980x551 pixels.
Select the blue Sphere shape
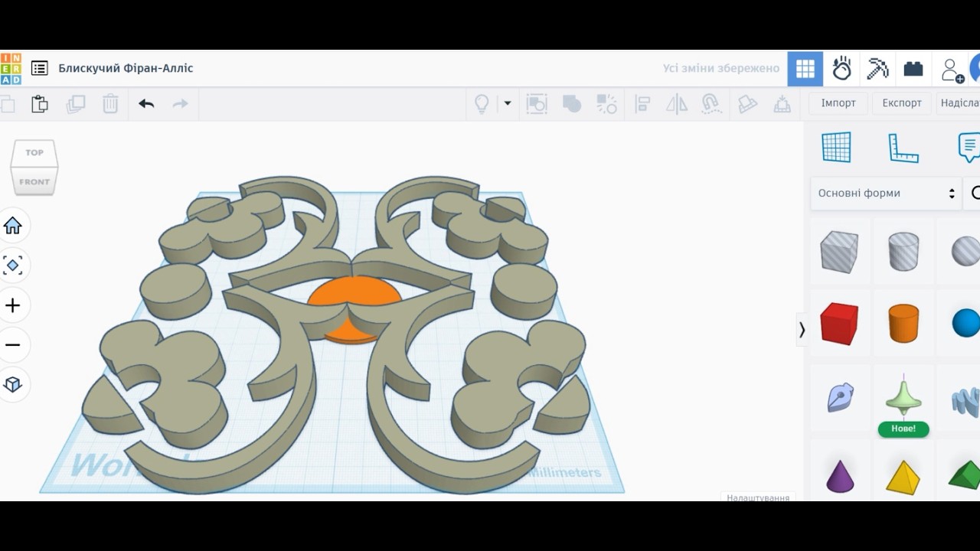coord(966,323)
